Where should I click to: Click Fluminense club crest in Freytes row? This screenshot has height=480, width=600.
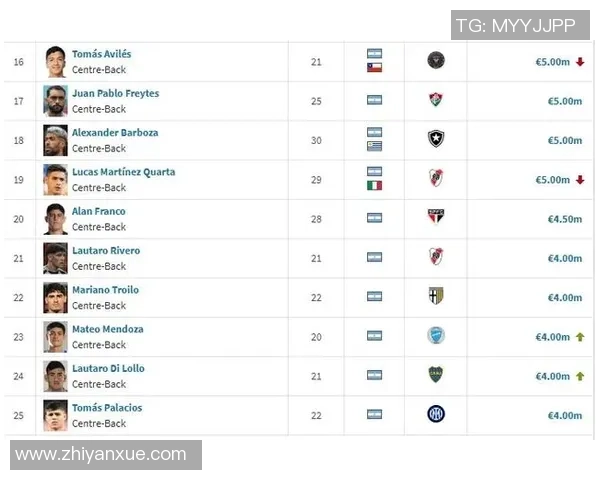[x=435, y=100]
